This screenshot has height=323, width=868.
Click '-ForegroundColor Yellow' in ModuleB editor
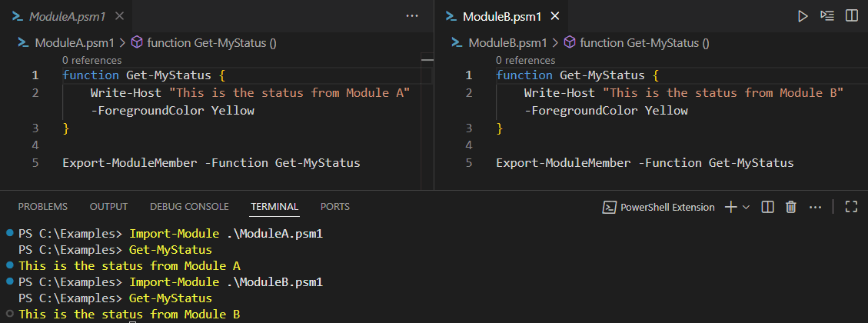606,111
